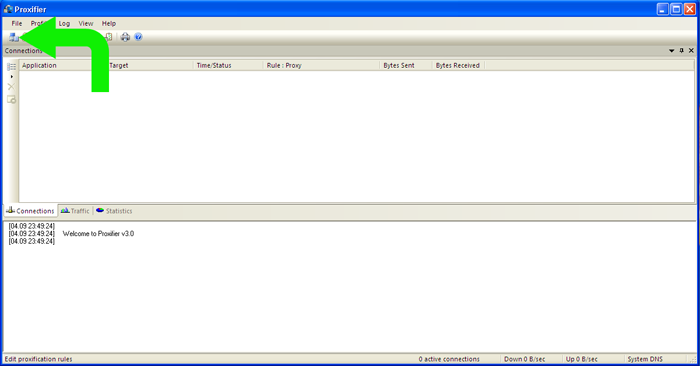Close the Connections panel
This screenshot has height=366, width=700.
pos(691,51)
